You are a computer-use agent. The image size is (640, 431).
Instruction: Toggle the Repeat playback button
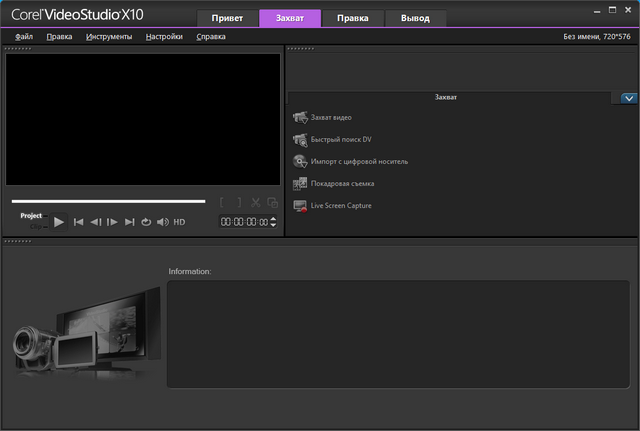point(145,222)
